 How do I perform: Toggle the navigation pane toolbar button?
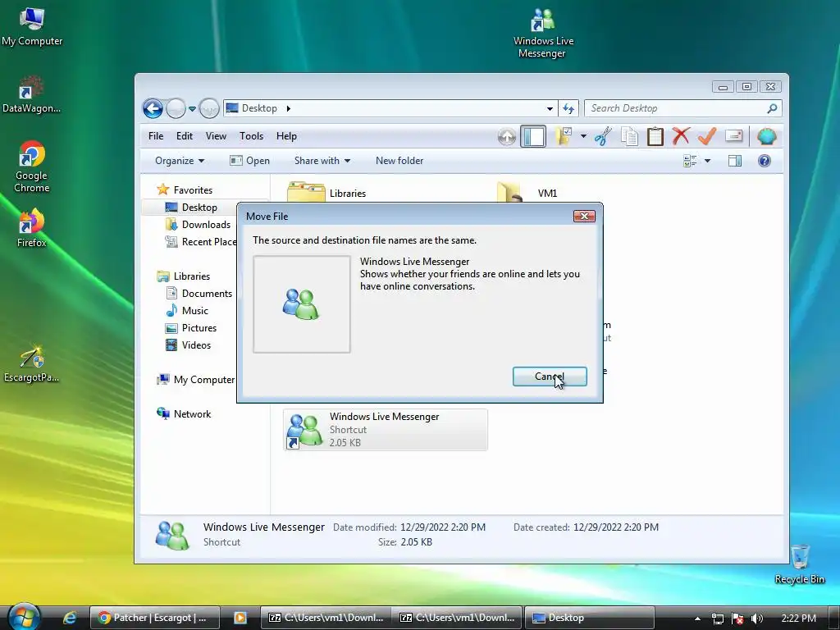533,137
